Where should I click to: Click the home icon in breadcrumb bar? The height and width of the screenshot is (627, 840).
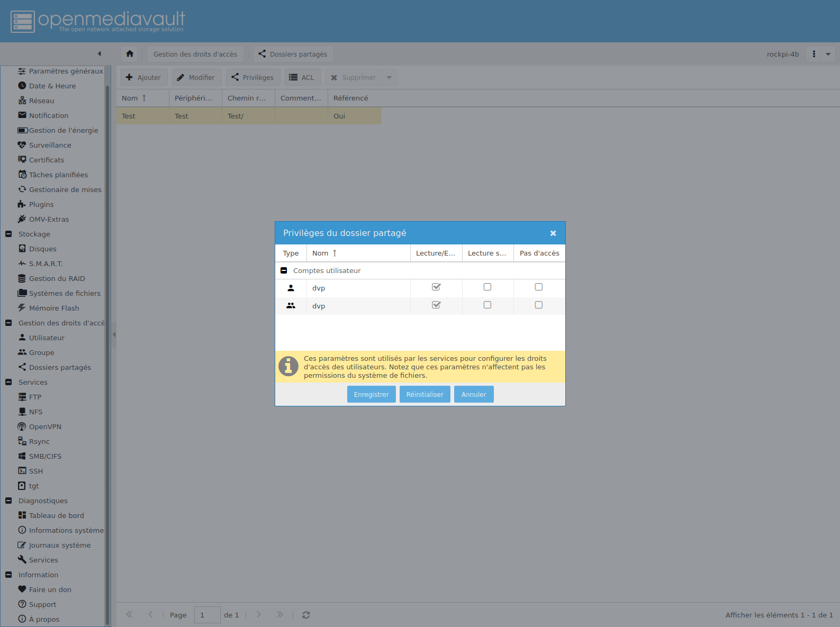pyautogui.click(x=130, y=54)
